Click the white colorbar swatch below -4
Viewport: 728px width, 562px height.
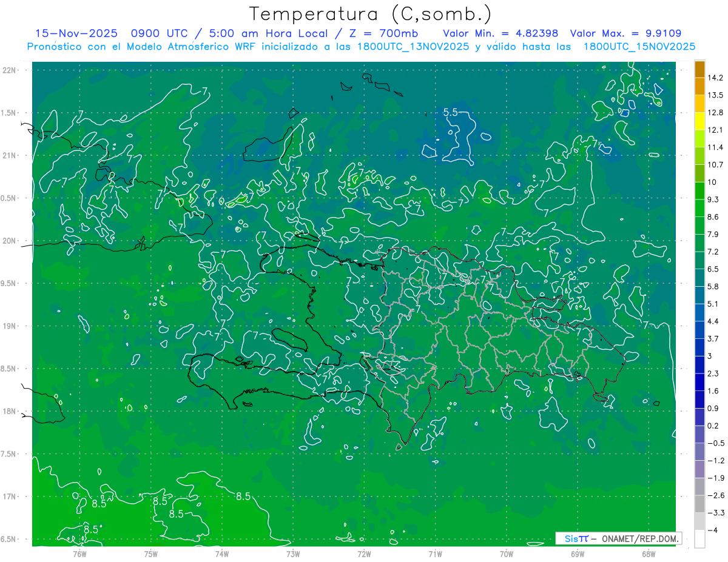pyautogui.click(x=699, y=538)
